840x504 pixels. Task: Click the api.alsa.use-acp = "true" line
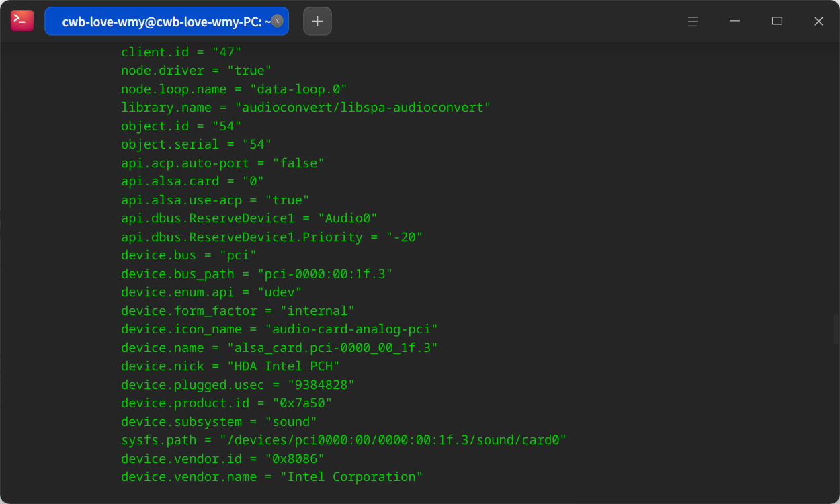(x=215, y=200)
